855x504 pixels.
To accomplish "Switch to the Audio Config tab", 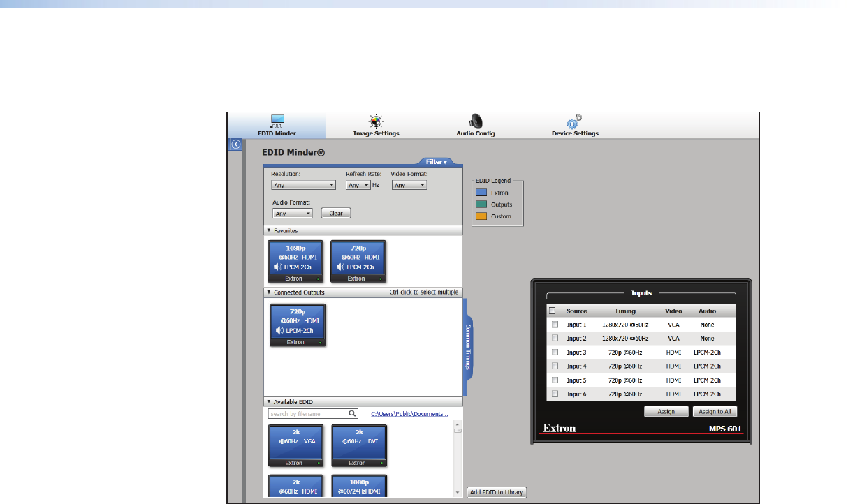I will (x=475, y=126).
